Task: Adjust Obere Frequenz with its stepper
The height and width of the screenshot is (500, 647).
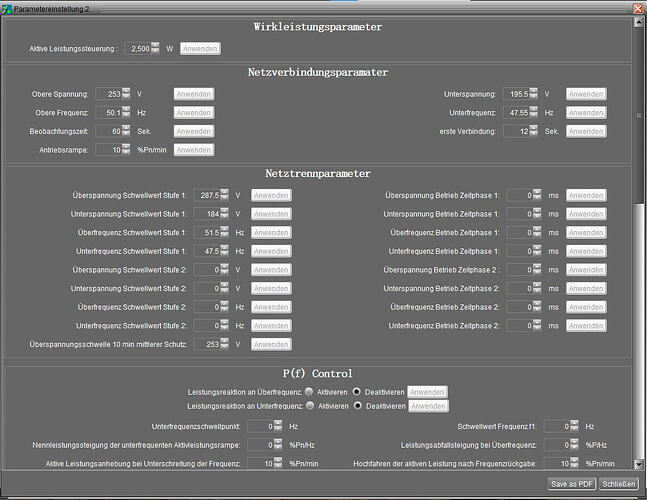Action: click(126, 113)
